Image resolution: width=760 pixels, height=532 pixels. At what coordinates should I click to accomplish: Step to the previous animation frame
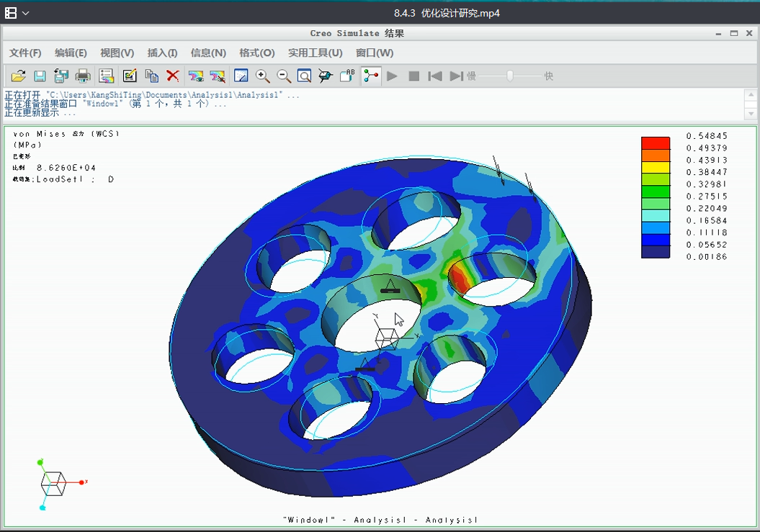(435, 76)
